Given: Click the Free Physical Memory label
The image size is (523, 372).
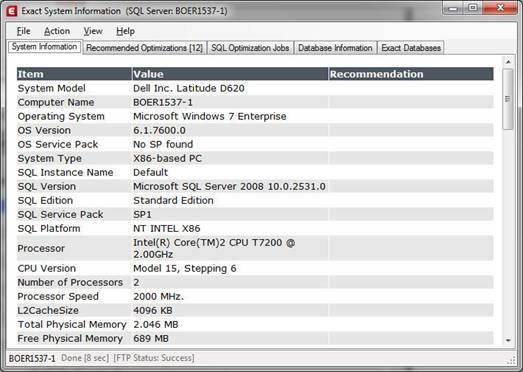Looking at the screenshot, I should (x=70, y=339).
